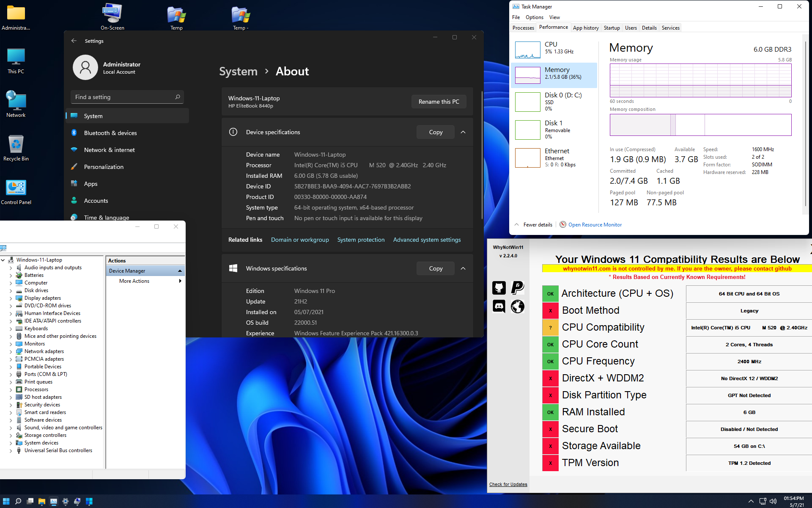The width and height of the screenshot is (812, 508).
Task: Open the Options menu in Task Manager
Action: 535,17
